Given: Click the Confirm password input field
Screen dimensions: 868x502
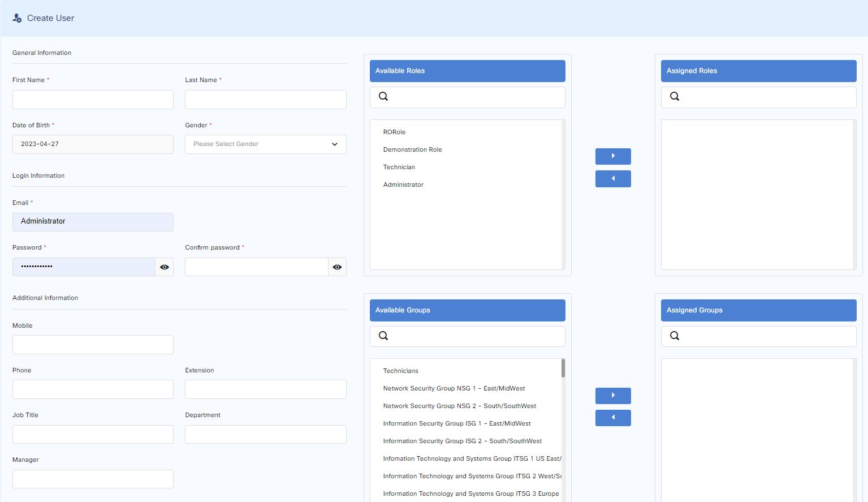Looking at the screenshot, I should pos(257,267).
